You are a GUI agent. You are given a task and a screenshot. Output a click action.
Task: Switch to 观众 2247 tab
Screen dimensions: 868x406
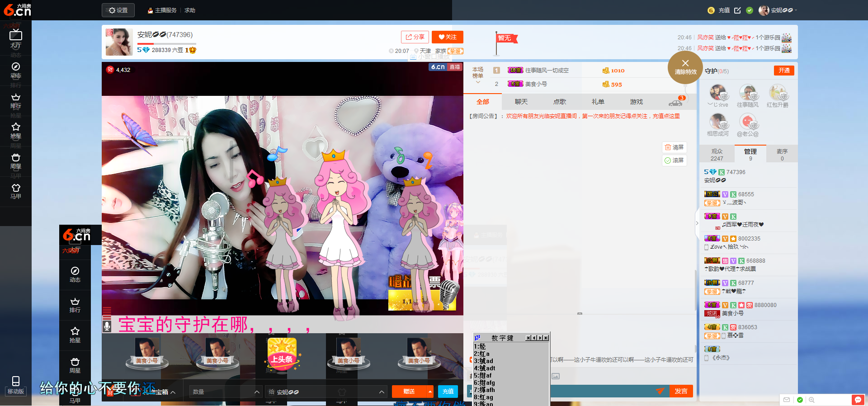[717, 155]
